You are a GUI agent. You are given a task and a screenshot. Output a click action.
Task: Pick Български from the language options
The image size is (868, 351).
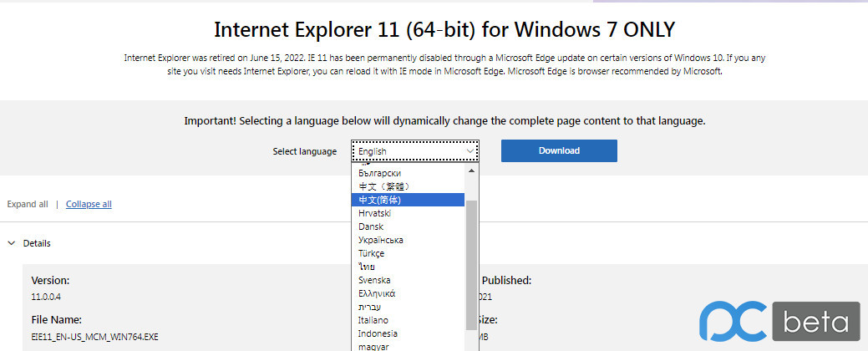[408, 173]
